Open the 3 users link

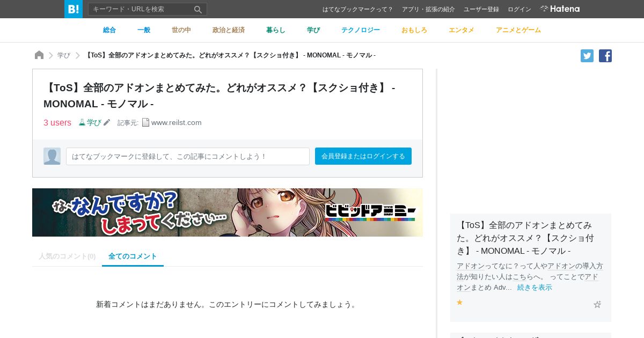coord(57,122)
